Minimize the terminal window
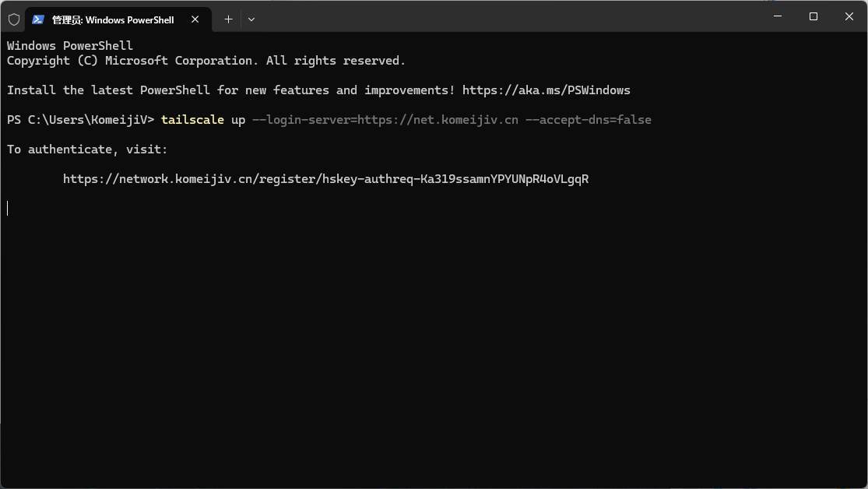This screenshot has width=868, height=489. pyautogui.click(x=777, y=16)
